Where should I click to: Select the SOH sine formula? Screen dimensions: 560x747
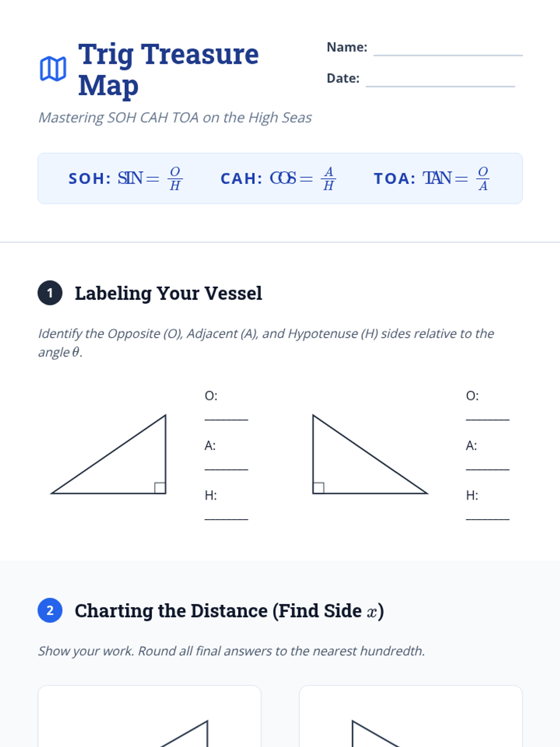pyautogui.click(x=126, y=178)
